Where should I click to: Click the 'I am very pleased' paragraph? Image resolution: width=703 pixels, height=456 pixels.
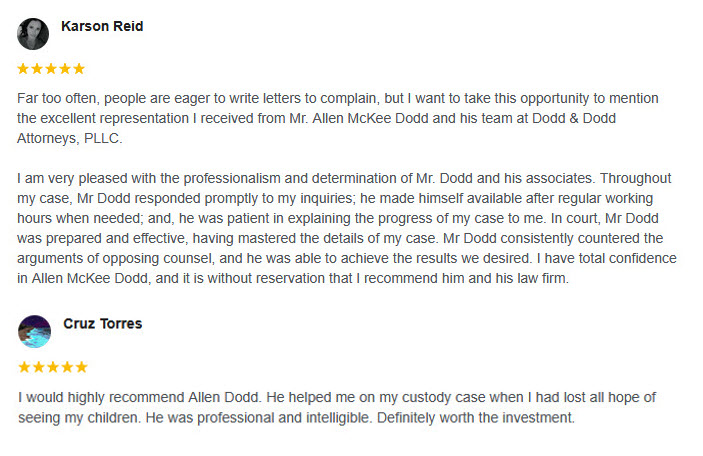(x=347, y=228)
